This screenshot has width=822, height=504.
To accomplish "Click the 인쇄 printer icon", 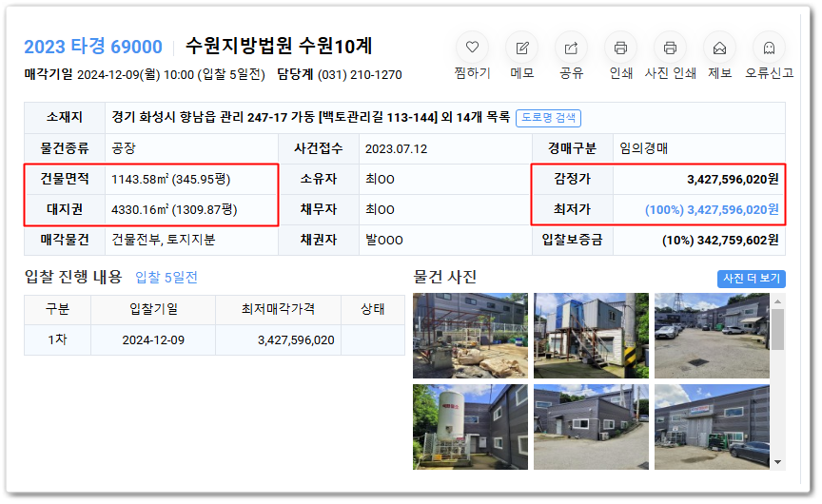I will click(620, 48).
